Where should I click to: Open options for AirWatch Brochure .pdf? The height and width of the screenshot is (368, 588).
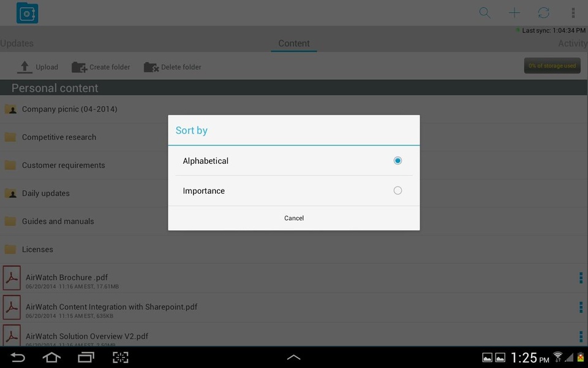pyautogui.click(x=581, y=278)
